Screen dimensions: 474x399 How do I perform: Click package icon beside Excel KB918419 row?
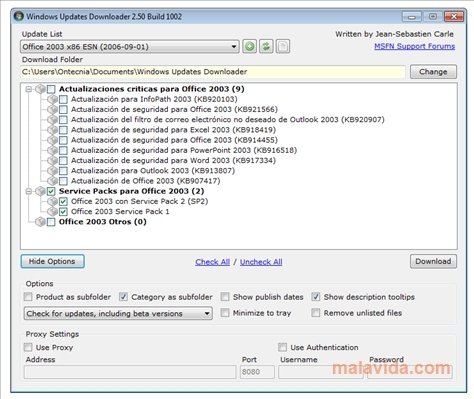(52, 130)
